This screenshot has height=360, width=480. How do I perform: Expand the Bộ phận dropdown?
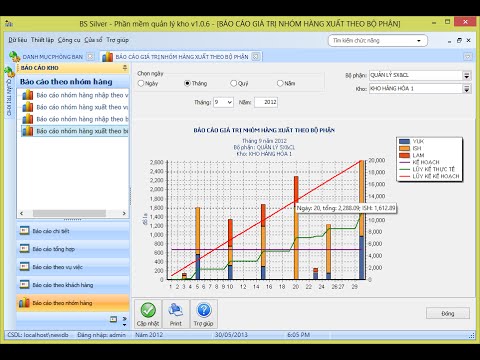(467, 76)
